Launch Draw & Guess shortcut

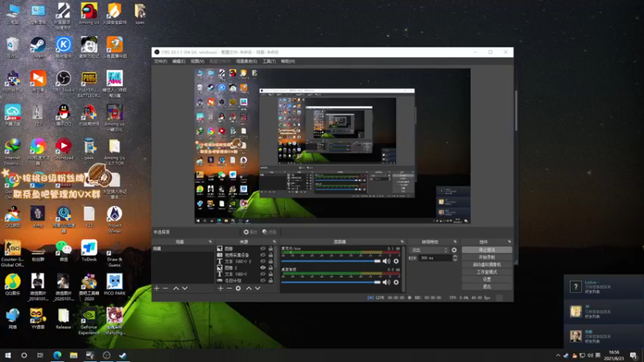click(114, 253)
